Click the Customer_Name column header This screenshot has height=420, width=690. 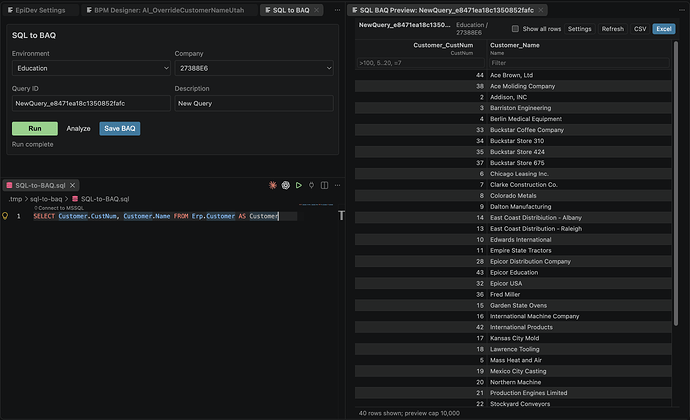point(515,45)
